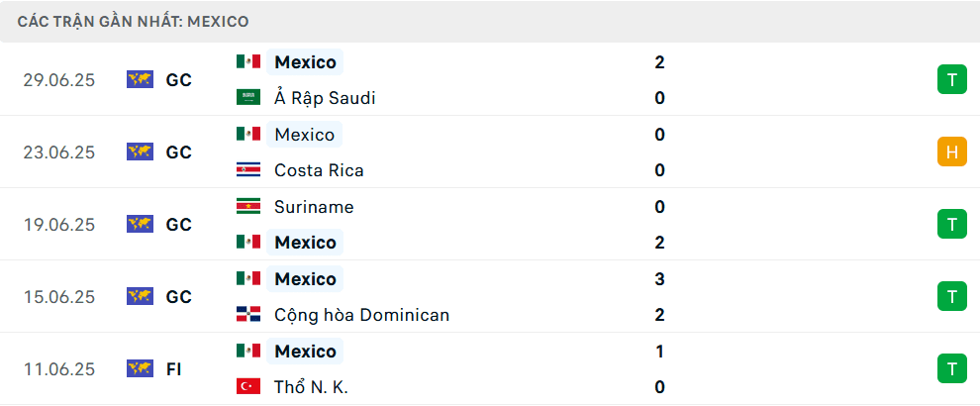
Task: Open the Cộng hòa Dominican team link
Action: coord(361,315)
